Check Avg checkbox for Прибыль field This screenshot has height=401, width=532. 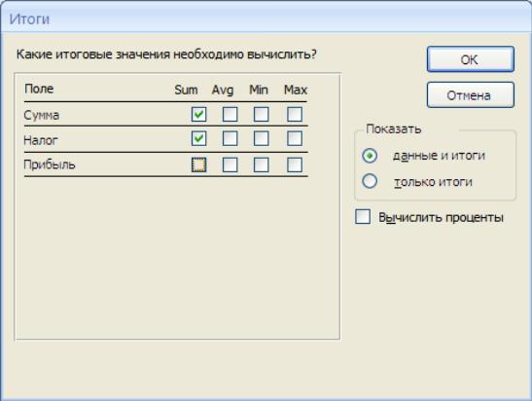(x=231, y=165)
